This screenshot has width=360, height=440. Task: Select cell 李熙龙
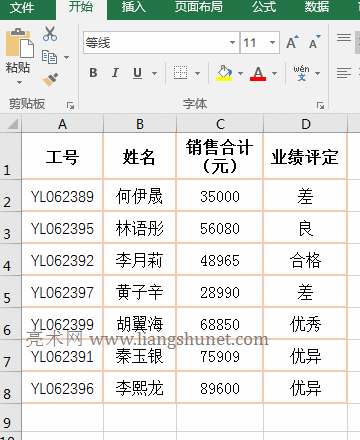point(140,388)
